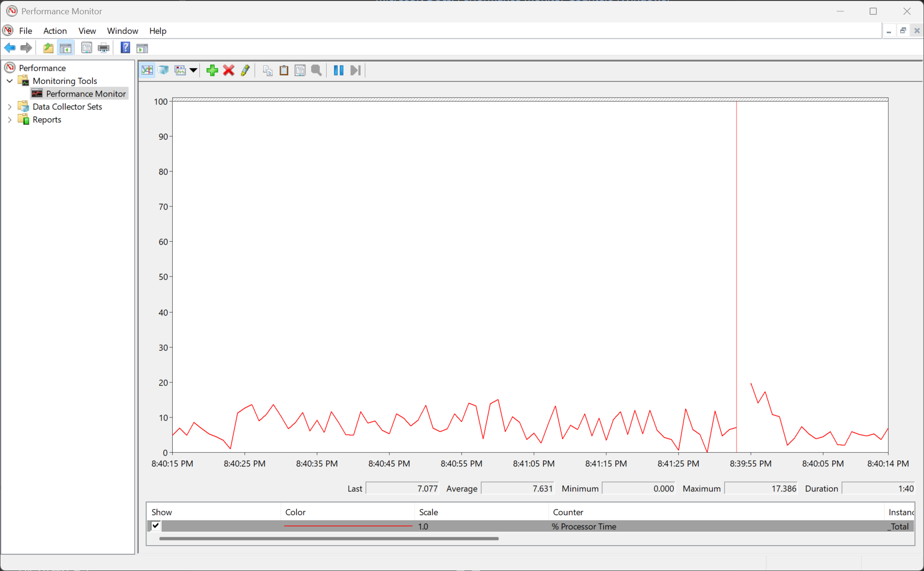This screenshot has width=924, height=571.
Task: Expand the Reports tree node
Action: (10, 120)
